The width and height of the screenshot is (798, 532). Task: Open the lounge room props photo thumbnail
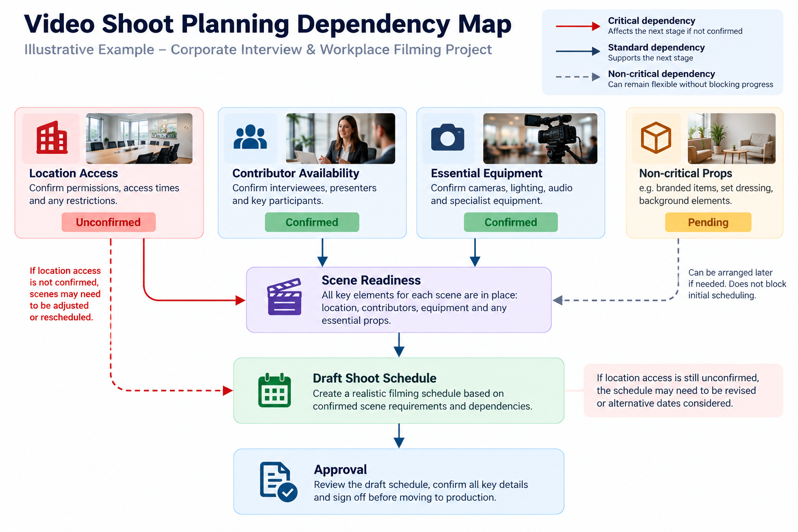tap(731, 139)
